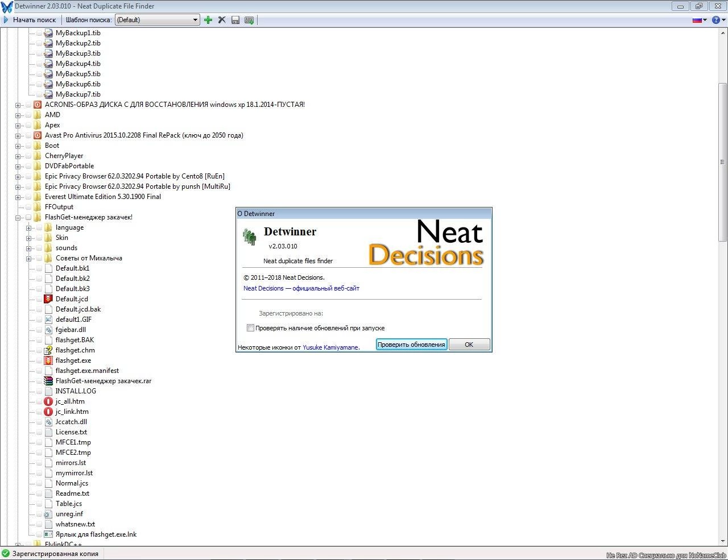
Task: Expand the sounds subfolder
Action: pos(28,248)
